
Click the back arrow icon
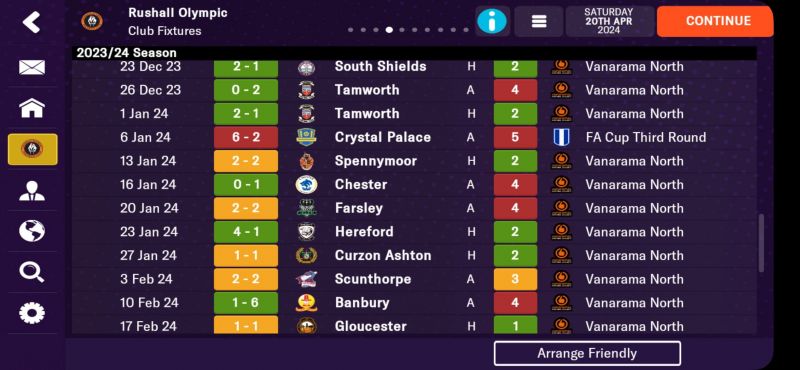point(32,22)
